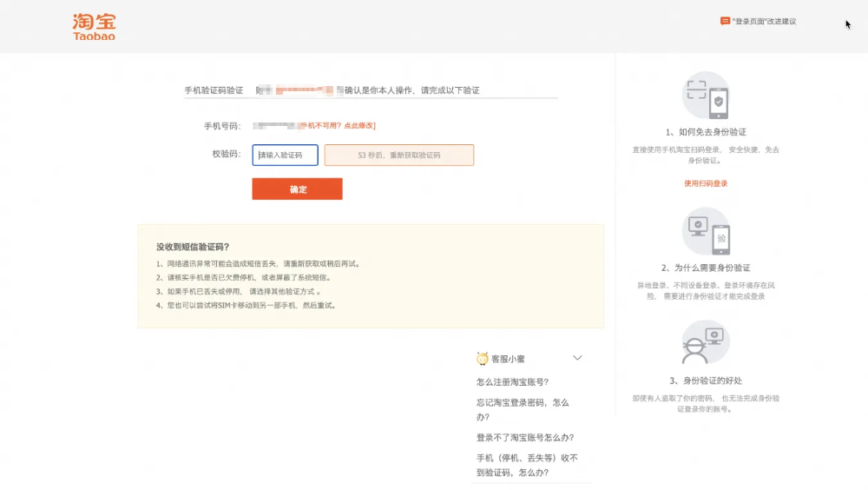Viewport: 868px width, 490px height.
Task: Click the person with monitor security icon
Action: (706, 344)
